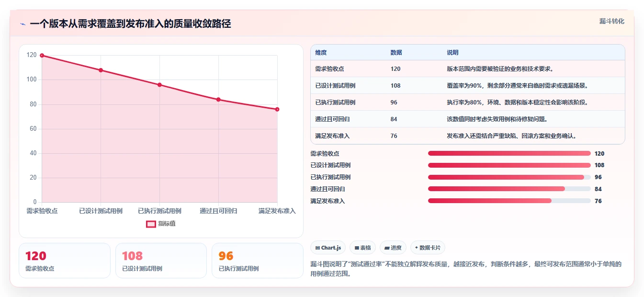Viewport: 644px width, 297px height.
Task: Click description starting 该数值同时考虑失败用例
Action: [x=497, y=119]
